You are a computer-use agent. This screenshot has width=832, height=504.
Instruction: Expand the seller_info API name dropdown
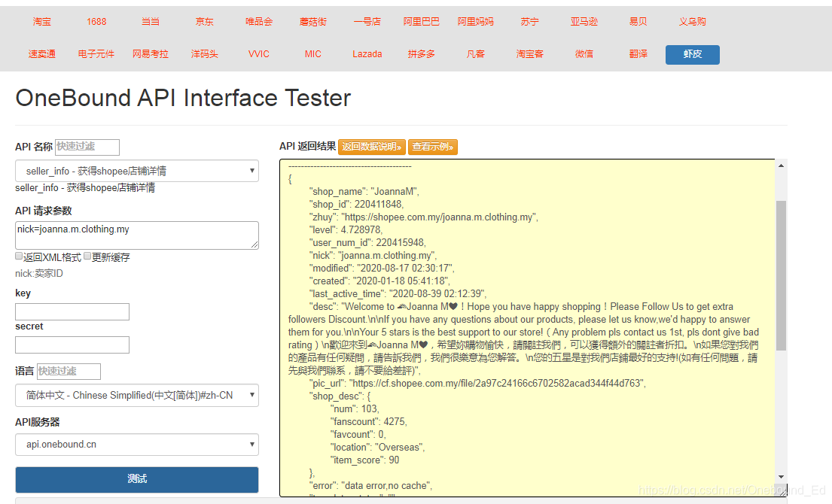click(137, 172)
